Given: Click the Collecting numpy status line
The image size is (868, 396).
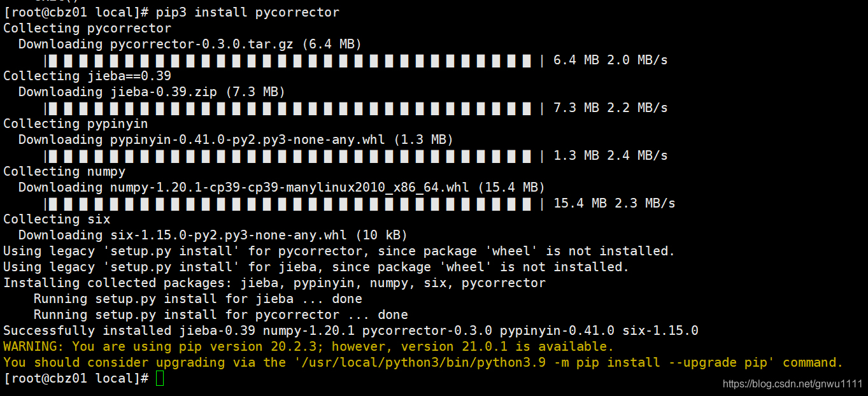Looking at the screenshot, I should [x=62, y=171].
